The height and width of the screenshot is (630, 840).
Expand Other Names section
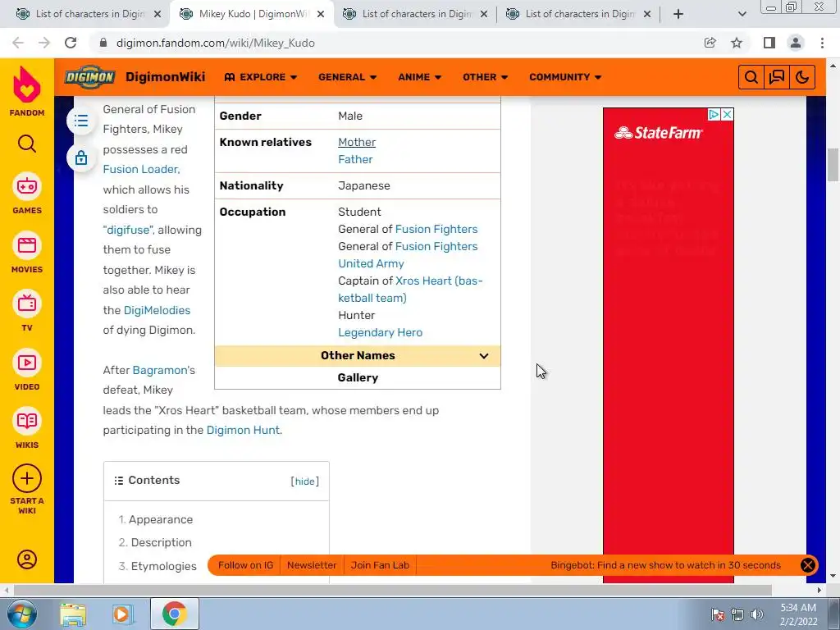tap(358, 356)
